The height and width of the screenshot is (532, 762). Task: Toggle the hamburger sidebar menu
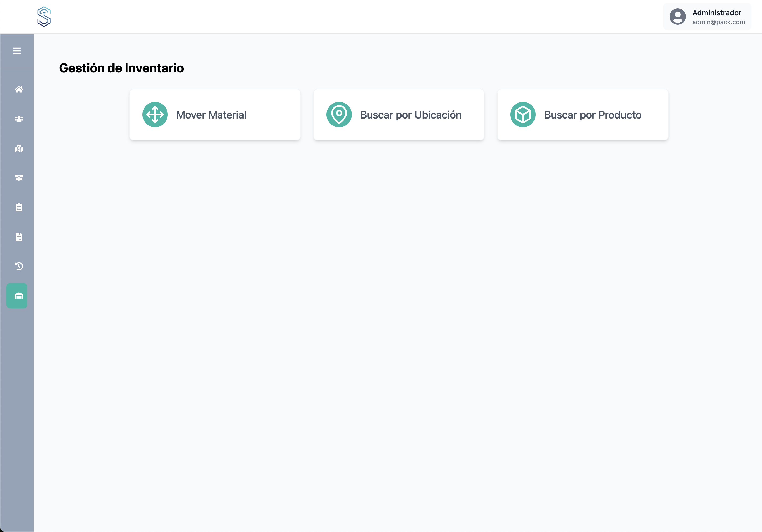(x=17, y=51)
